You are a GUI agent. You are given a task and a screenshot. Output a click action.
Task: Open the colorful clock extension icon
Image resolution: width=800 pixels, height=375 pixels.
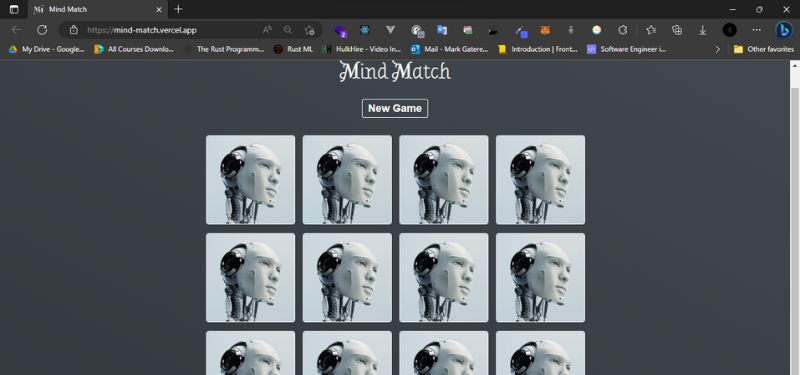[596, 30]
